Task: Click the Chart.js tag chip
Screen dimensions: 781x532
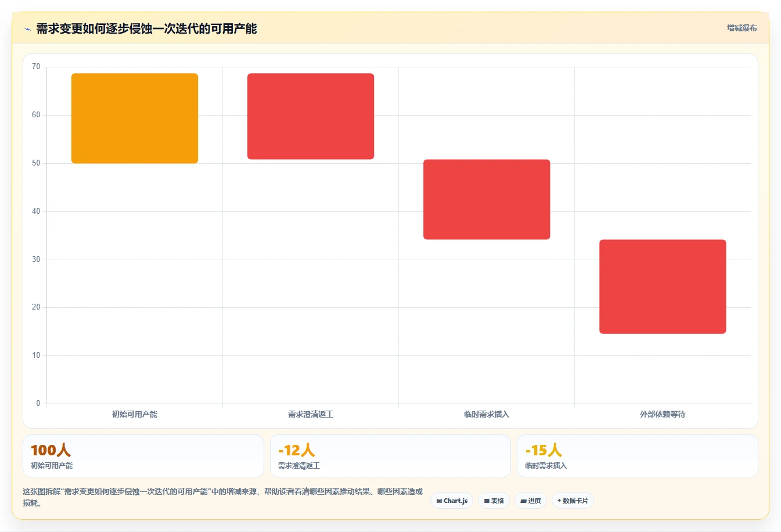Action: click(452, 501)
